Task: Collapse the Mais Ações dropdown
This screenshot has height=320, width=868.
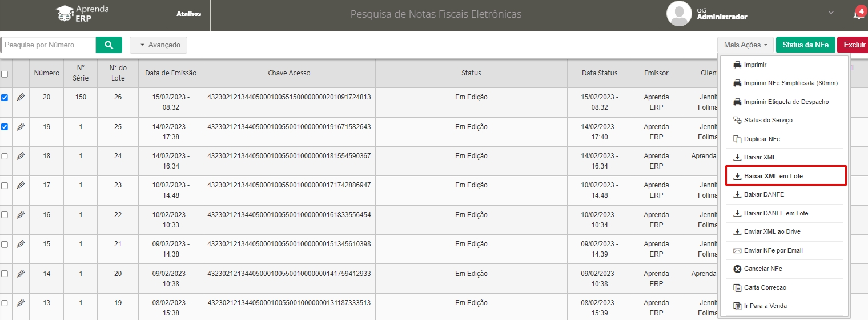Action: [x=745, y=45]
